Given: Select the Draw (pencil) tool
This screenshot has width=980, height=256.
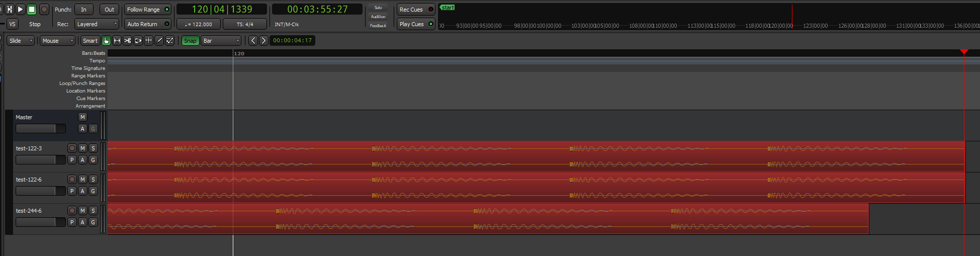Looking at the screenshot, I should 159,41.
